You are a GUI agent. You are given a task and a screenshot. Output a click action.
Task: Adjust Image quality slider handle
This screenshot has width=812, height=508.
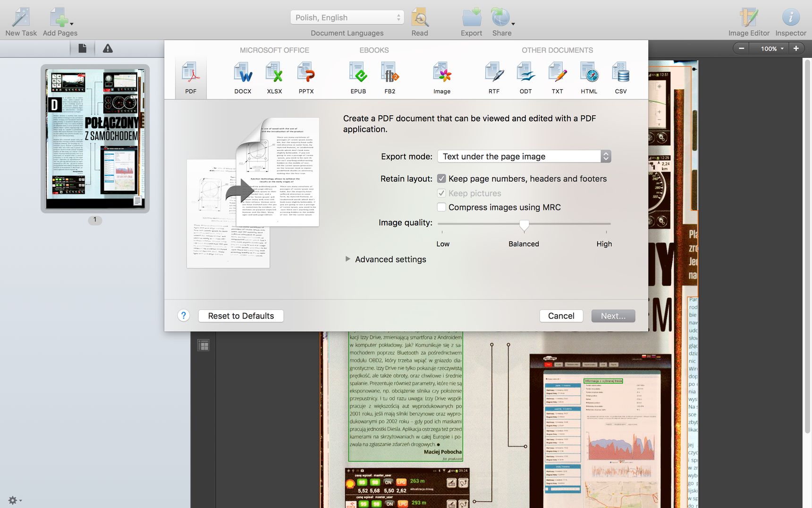(x=524, y=225)
